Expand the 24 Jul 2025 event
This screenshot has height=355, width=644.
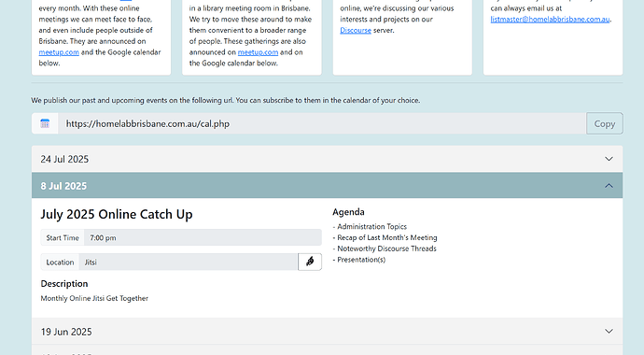tap(327, 159)
